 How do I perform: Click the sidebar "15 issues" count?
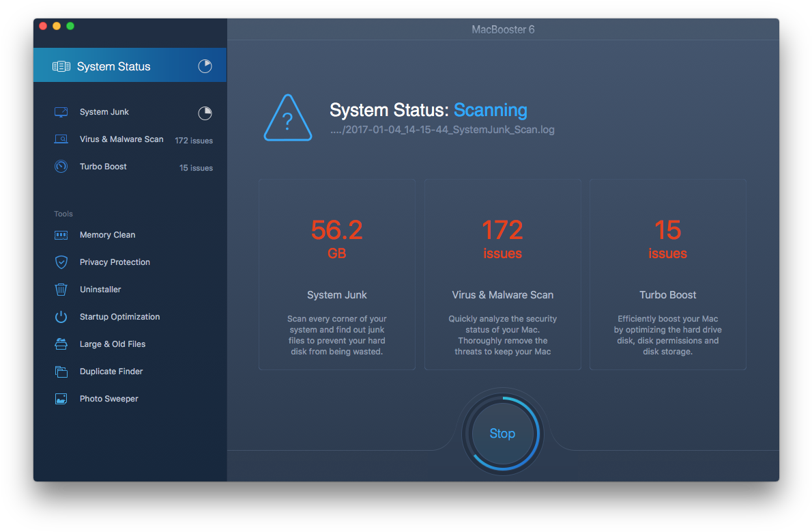pyautogui.click(x=196, y=168)
